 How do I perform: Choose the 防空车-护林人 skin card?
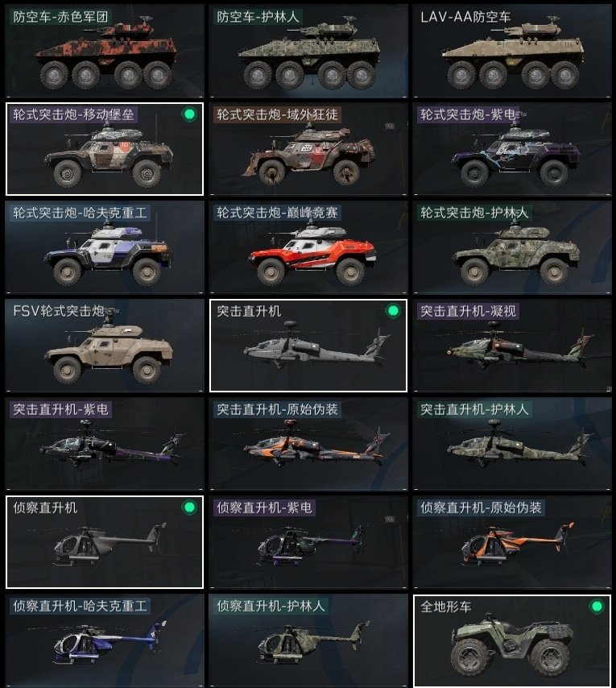coord(308,51)
